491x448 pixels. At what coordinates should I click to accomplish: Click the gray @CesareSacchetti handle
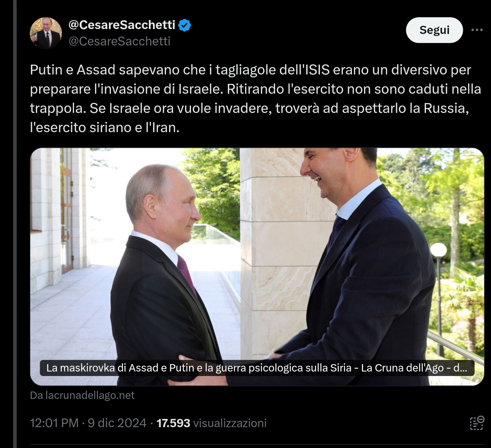pyautogui.click(x=120, y=41)
